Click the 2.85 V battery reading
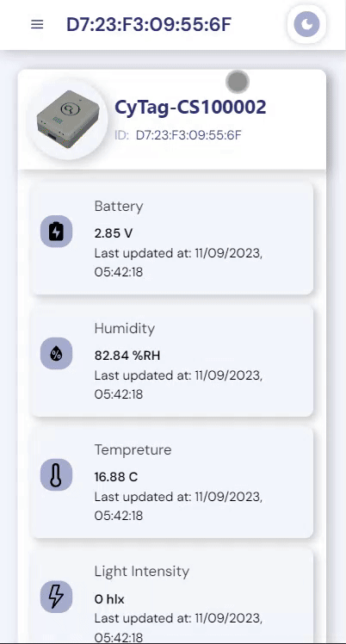The width and height of the screenshot is (346, 644). pos(114,233)
